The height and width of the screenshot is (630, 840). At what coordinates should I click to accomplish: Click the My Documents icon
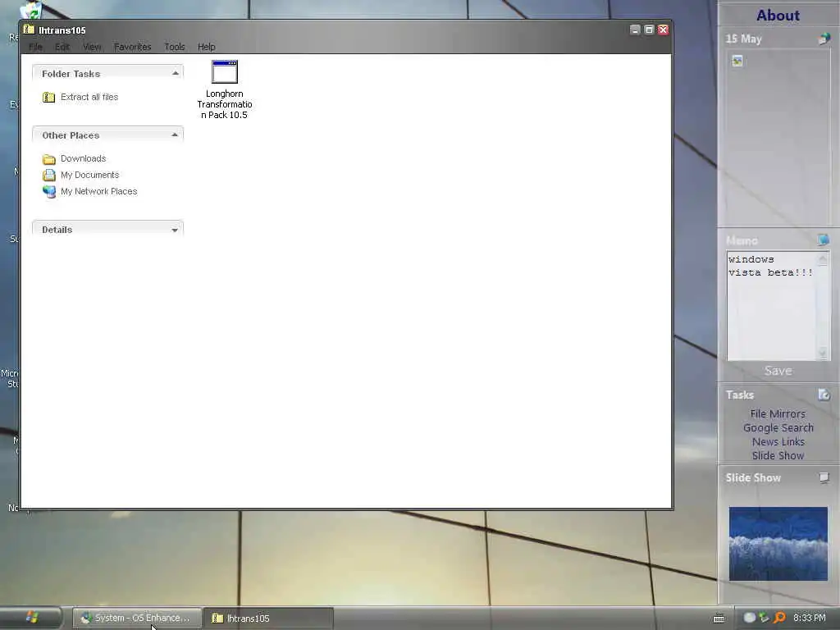(x=48, y=176)
